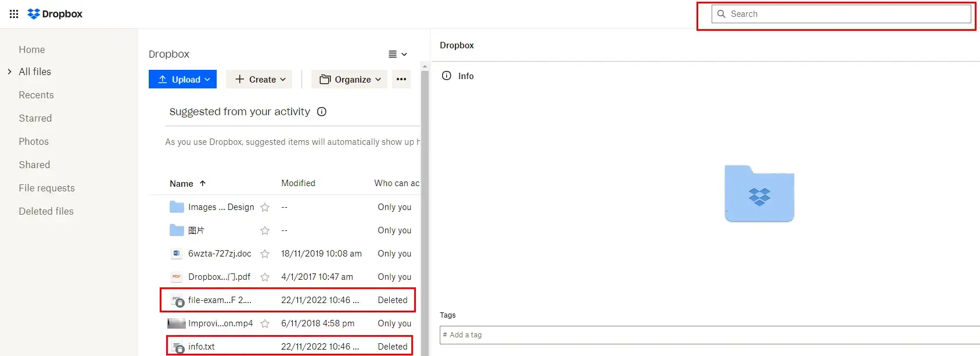This screenshot has height=356, width=980.
Task: Open the Images ... Design folder
Action: click(221, 207)
